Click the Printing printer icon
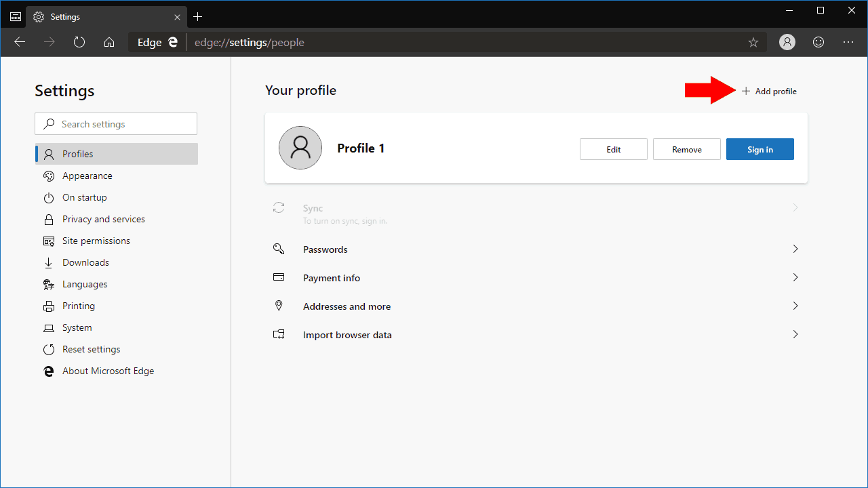868x488 pixels. [x=49, y=306]
